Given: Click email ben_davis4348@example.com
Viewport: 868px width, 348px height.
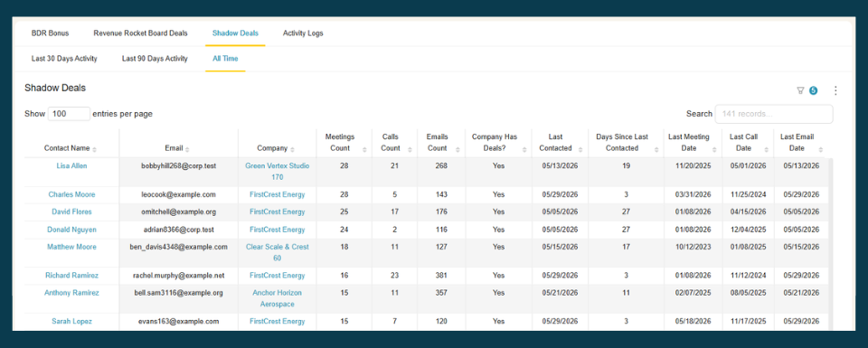Looking at the screenshot, I should tap(178, 247).
